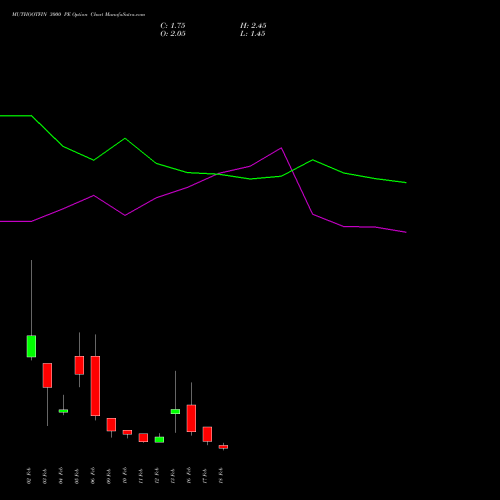The height and width of the screenshot is (500, 500).
Task: Select the green candlestick for 13 Feb
Action: pyautogui.click(x=175, y=412)
